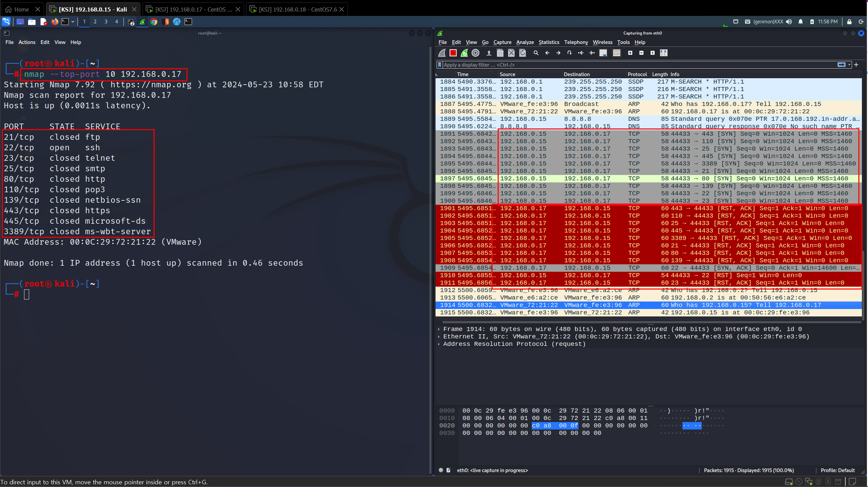Open display filter bookmark icon
This screenshot has width=868, height=487.
(440, 65)
